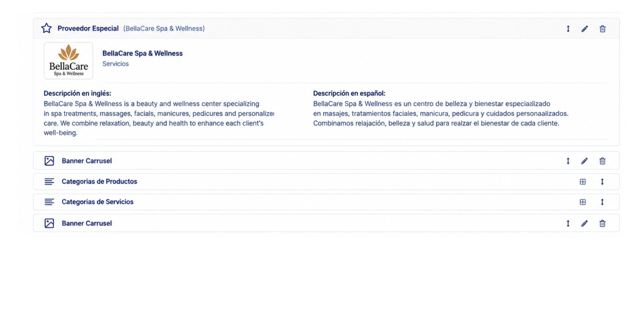Select the Categorias de Productos title
Viewport: 644px width, 322px height.
100,181
